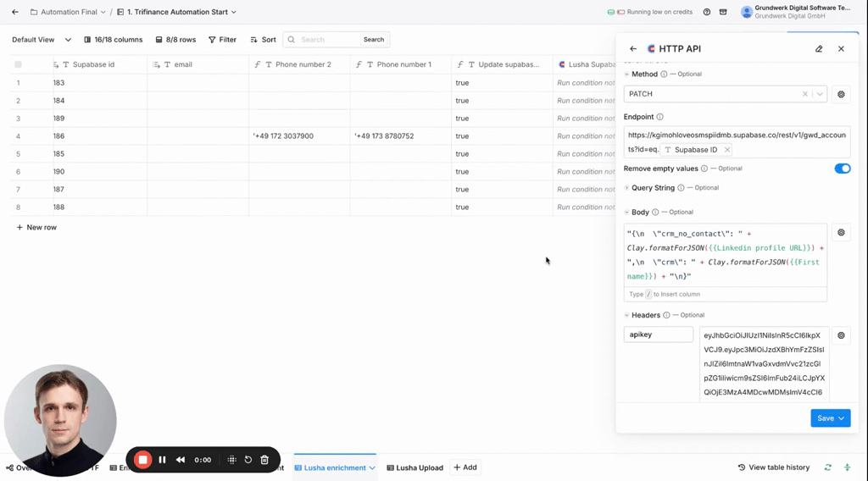Image resolution: width=868 pixels, height=481 pixels.
Task: Click the gear icon next to apikey header
Action: (x=841, y=335)
